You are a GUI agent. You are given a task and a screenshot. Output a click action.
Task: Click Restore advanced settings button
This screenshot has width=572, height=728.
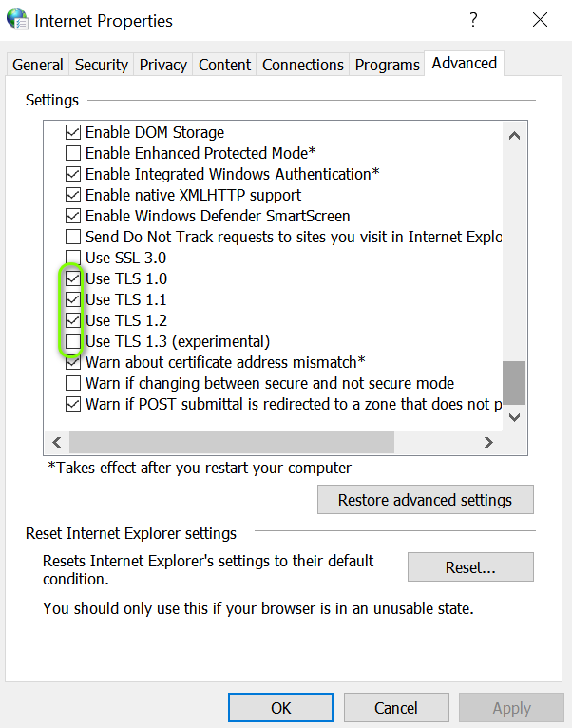[425, 500]
